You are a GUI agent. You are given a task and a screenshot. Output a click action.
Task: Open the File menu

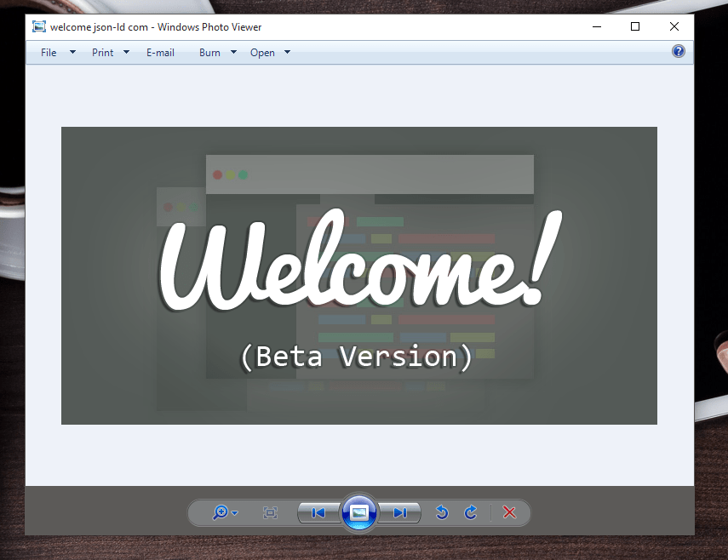[x=49, y=52]
